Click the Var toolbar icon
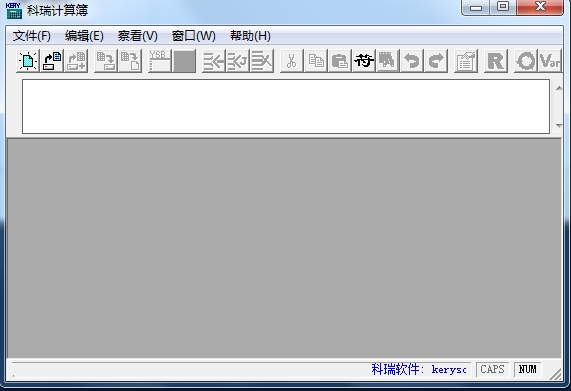The image size is (571, 391). click(x=550, y=61)
